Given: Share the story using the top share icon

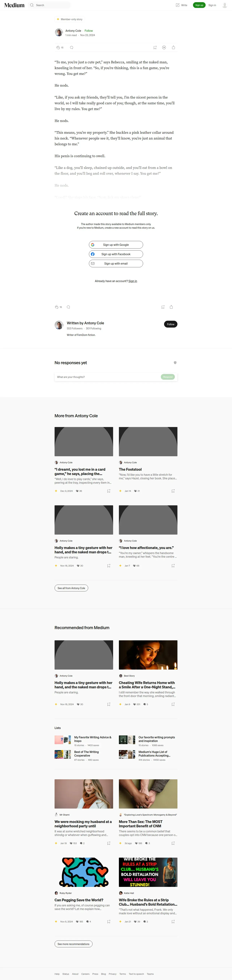Looking at the screenshot, I should [173, 47].
